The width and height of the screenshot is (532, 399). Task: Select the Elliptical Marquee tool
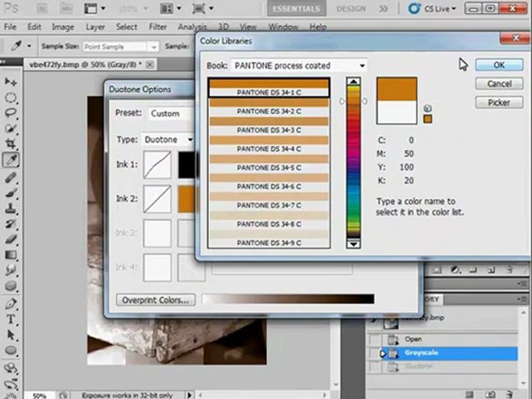11,98
